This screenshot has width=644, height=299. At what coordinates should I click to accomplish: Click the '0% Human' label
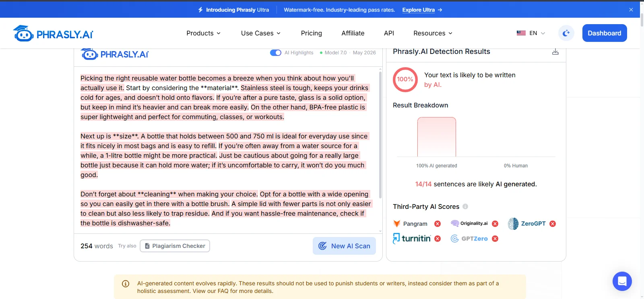516,166
